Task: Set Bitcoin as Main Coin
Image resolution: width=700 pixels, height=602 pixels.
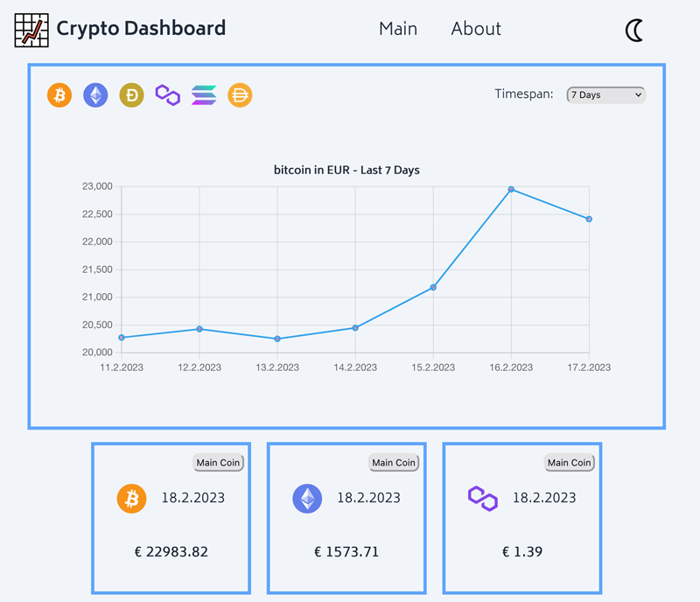Action: pos(218,462)
